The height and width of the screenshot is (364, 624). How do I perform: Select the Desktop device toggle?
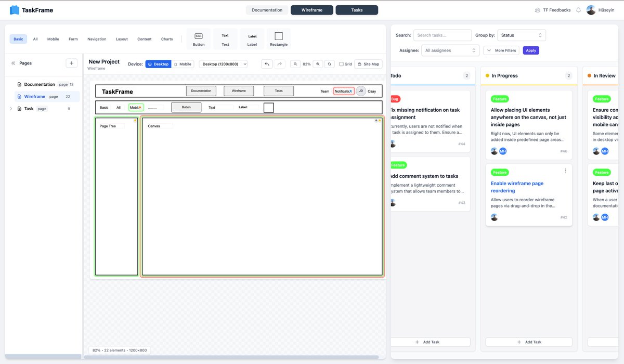pyautogui.click(x=158, y=64)
